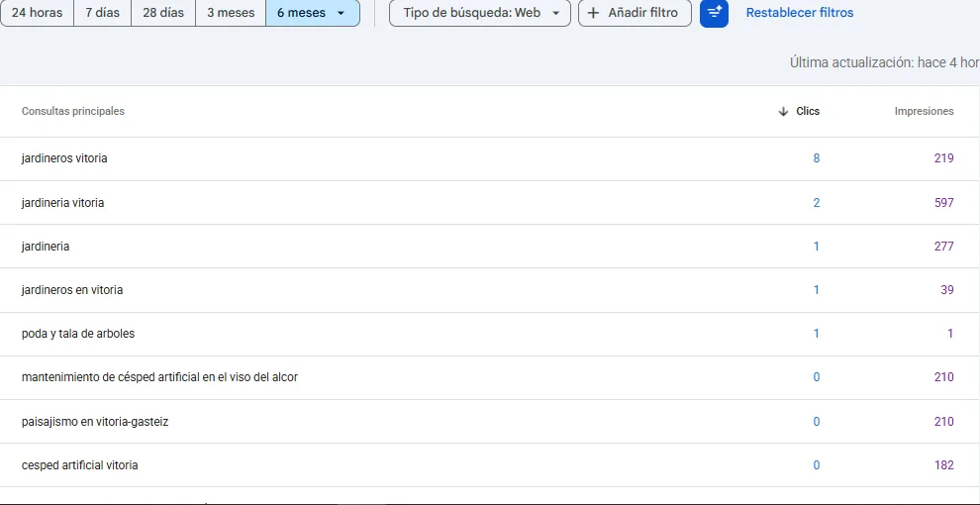Click the 597 impressions value
This screenshot has height=505, width=980.
(x=943, y=203)
